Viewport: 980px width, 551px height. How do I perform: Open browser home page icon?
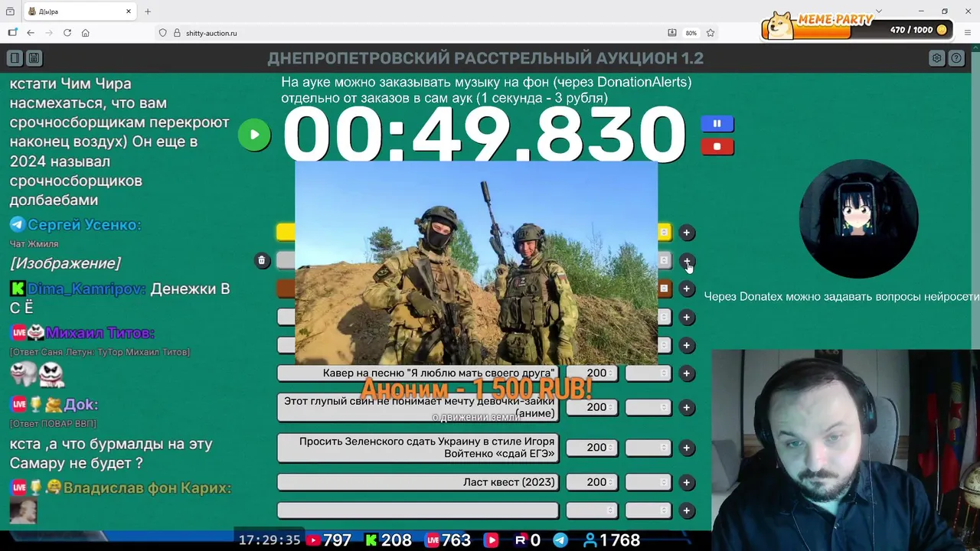pos(86,33)
